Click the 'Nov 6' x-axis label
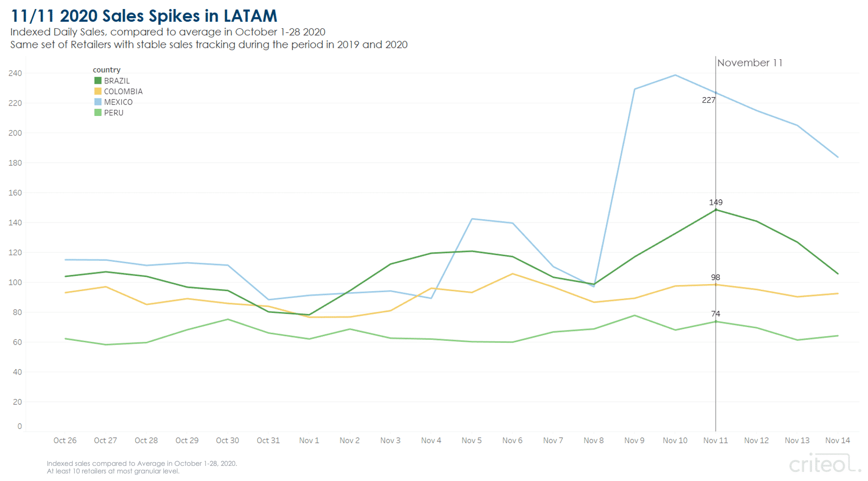The height and width of the screenshot is (481, 868). (513, 440)
